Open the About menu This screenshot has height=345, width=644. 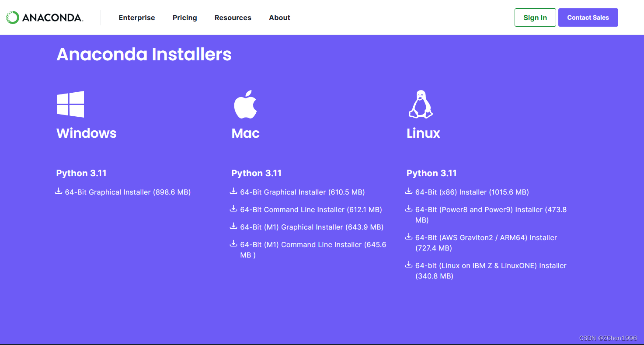[x=279, y=18]
